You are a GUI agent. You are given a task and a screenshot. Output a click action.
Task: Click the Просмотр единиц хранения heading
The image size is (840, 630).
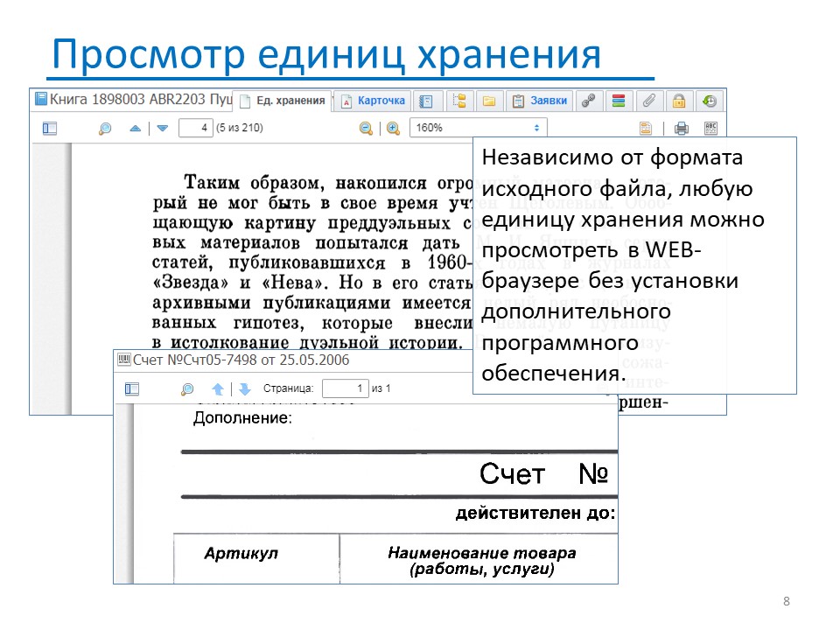click(326, 54)
